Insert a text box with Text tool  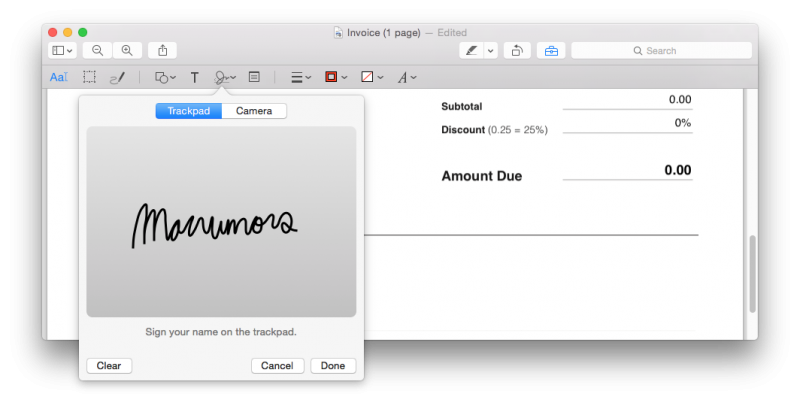click(195, 77)
